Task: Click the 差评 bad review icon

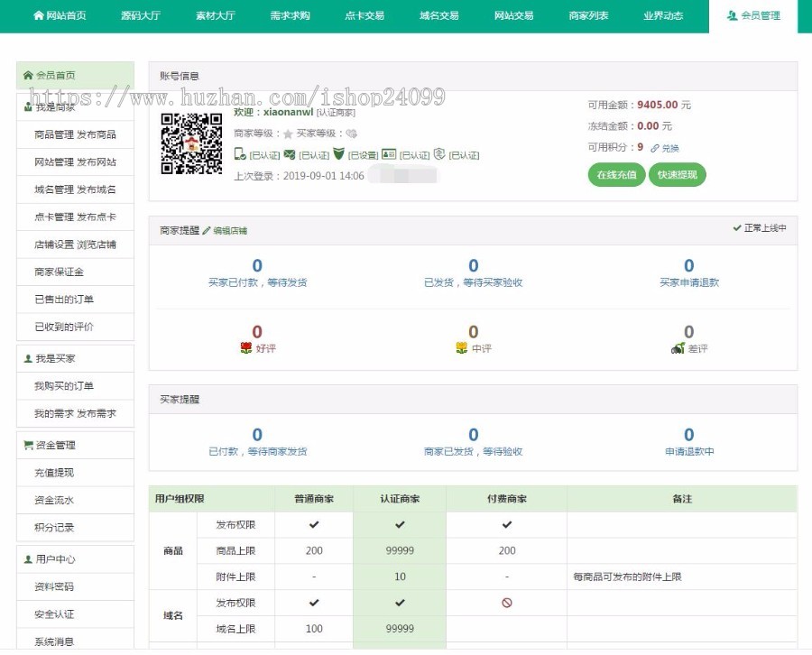Action: pos(678,348)
